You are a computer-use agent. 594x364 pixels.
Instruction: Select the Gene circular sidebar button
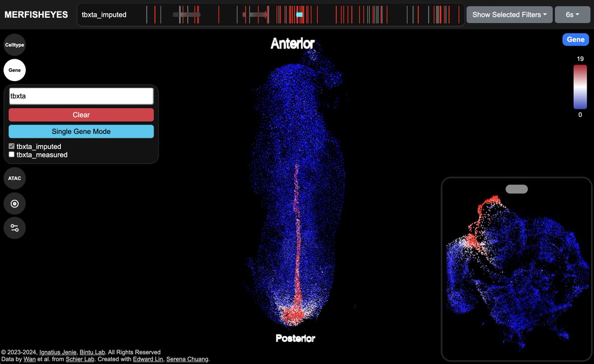[x=14, y=70]
